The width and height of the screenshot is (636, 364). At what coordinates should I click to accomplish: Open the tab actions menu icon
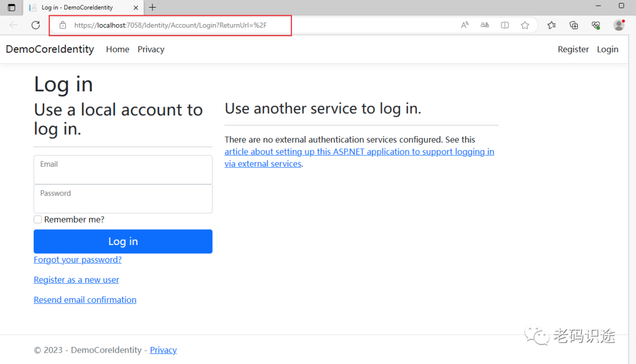pos(11,8)
